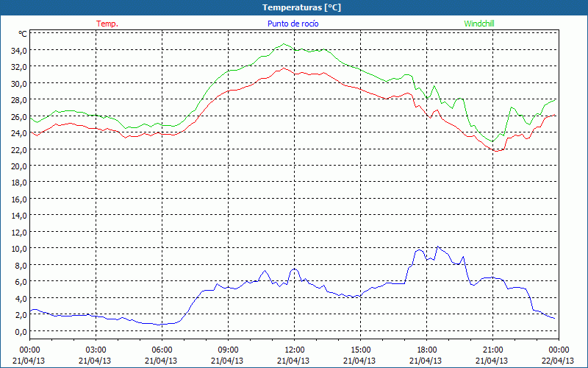Click the '09:00' time axis label
Image resolution: width=588 pixels, height=368 pixels.
point(228,350)
